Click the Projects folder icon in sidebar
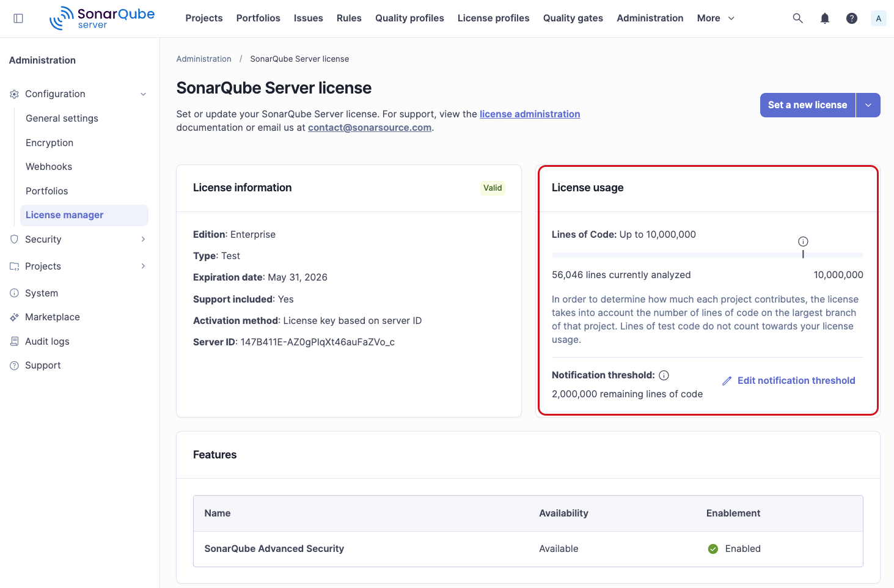Viewport: 894px width, 588px height. coord(15,266)
